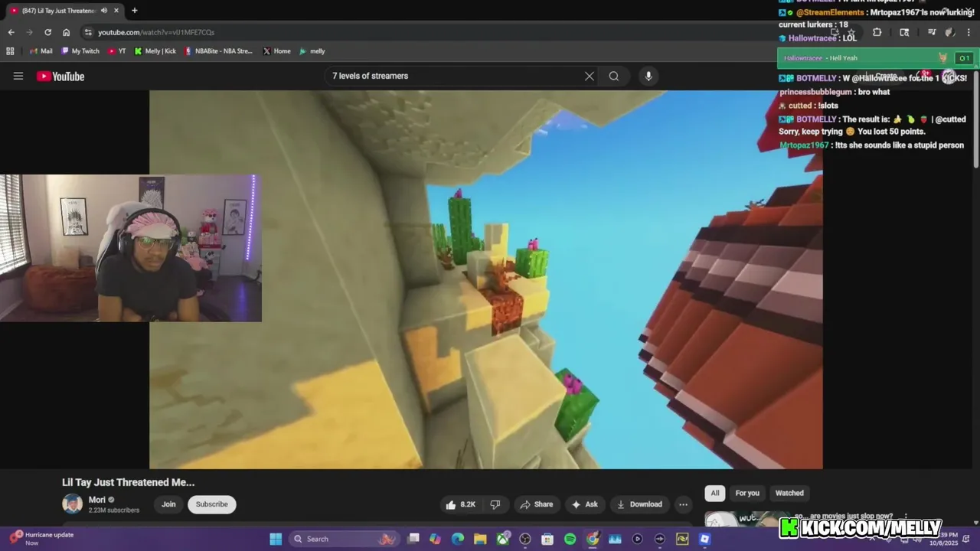
Task: Open the Chrome extensions puzzle icon
Action: coord(877,32)
